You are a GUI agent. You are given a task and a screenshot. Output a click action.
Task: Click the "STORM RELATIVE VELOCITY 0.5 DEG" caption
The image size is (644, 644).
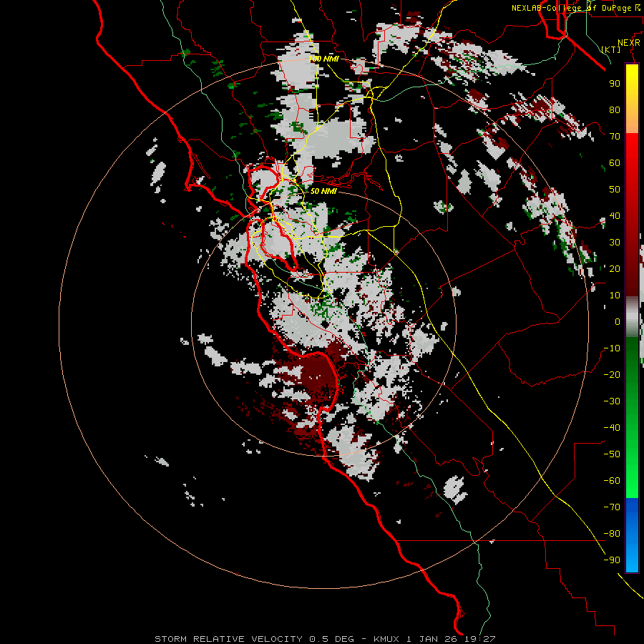pos(254,639)
